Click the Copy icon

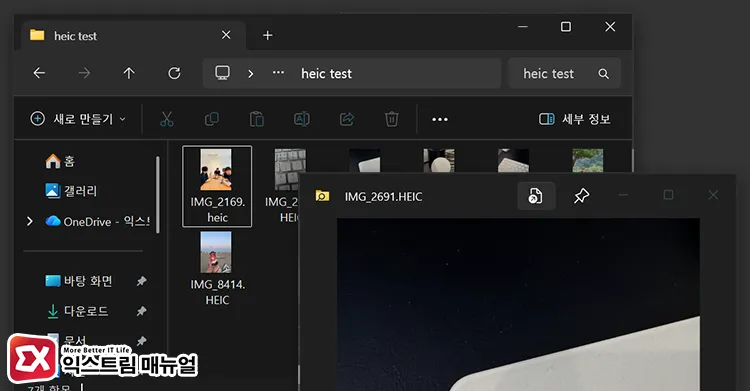click(x=211, y=119)
